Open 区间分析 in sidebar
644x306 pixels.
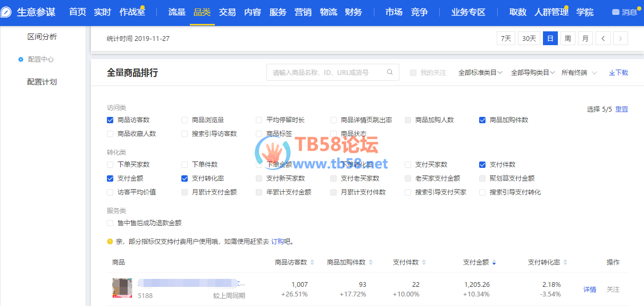[x=42, y=37]
